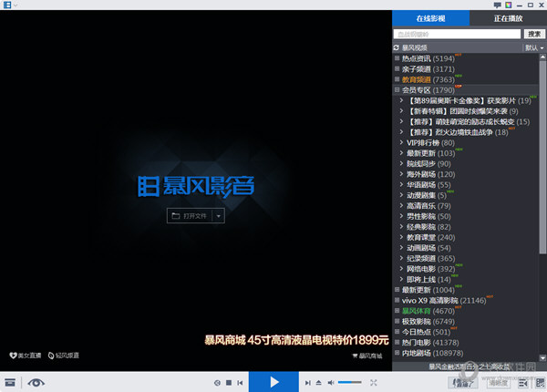Adjust the volume slider
Screen dimensions: 547x392
(349, 383)
